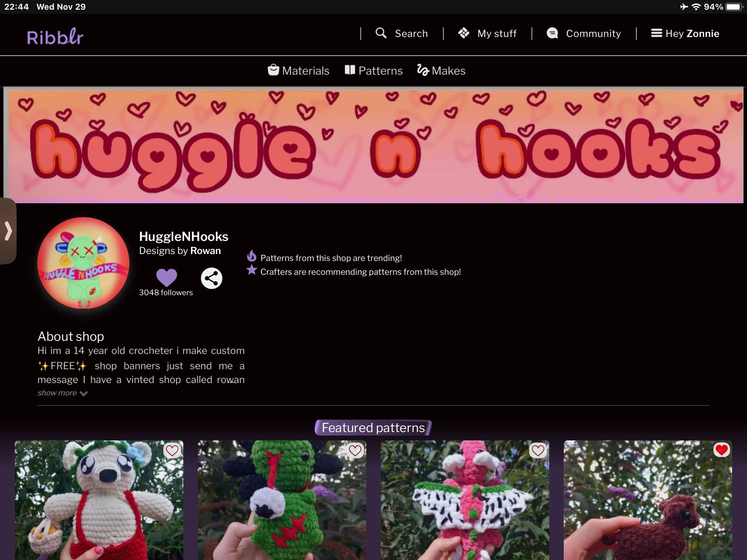Screen dimensions: 747x560
Task: Follow the shop with purple heart
Action: pyautogui.click(x=166, y=277)
